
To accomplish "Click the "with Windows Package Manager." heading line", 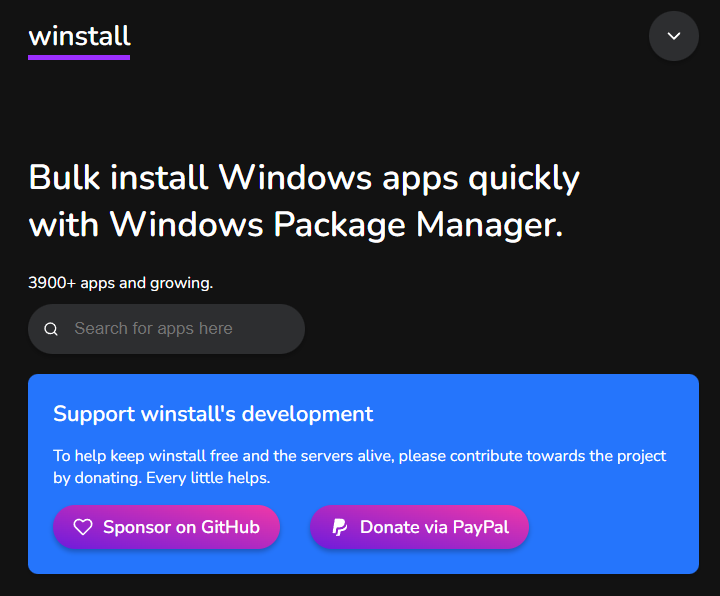I will 296,224.
